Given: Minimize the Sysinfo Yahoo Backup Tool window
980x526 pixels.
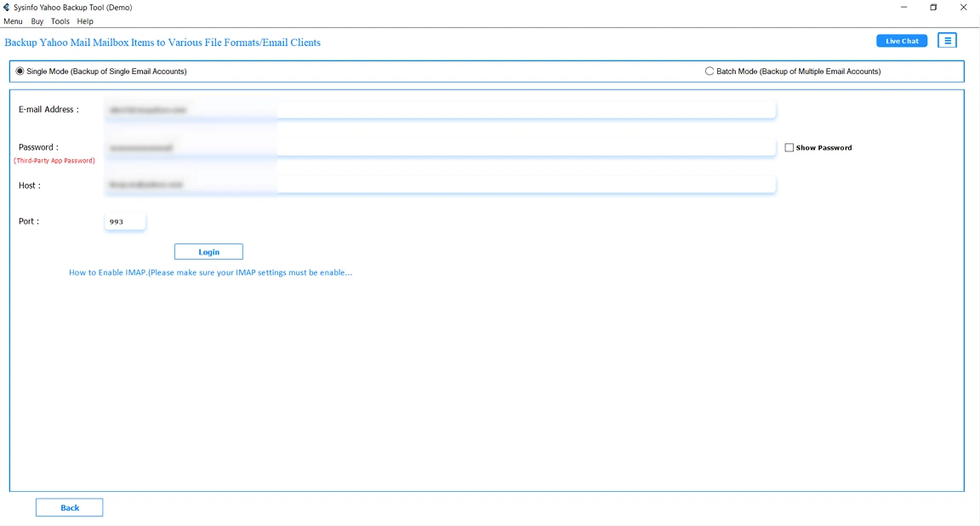Looking at the screenshot, I should point(903,8).
